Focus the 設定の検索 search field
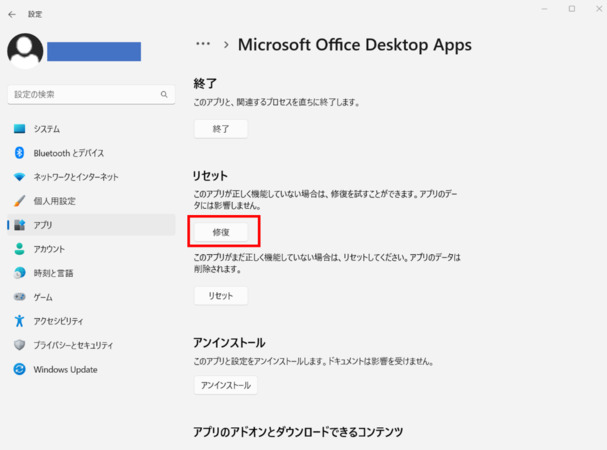This screenshot has width=607, height=450. tap(91, 94)
